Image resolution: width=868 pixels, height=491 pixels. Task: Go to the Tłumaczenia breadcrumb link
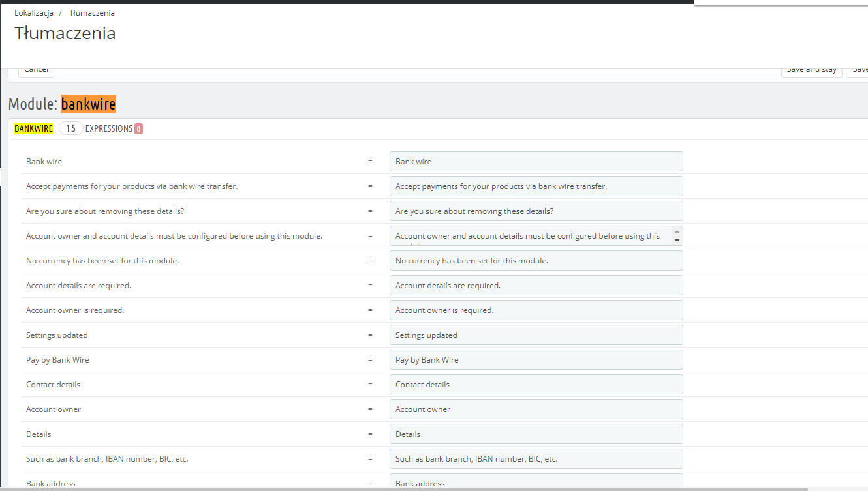pos(92,13)
